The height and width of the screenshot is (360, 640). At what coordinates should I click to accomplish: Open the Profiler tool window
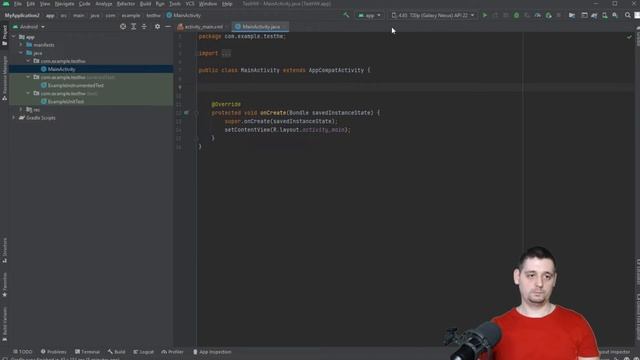click(172, 352)
